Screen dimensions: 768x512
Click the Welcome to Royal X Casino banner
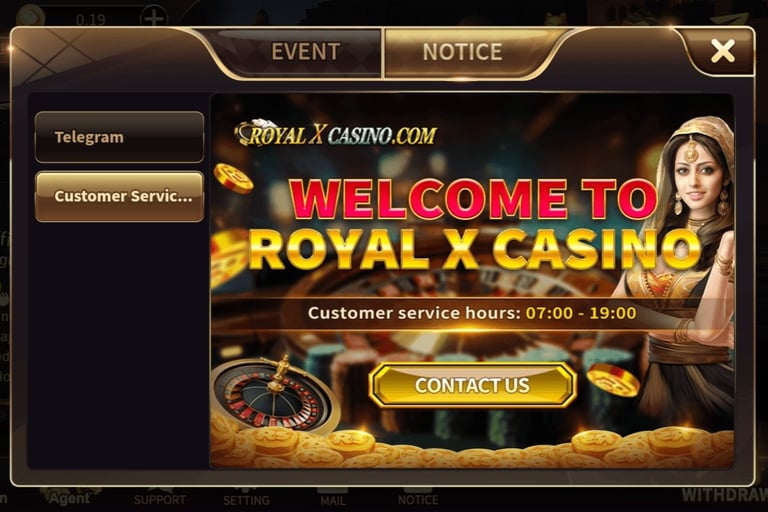[x=472, y=280]
